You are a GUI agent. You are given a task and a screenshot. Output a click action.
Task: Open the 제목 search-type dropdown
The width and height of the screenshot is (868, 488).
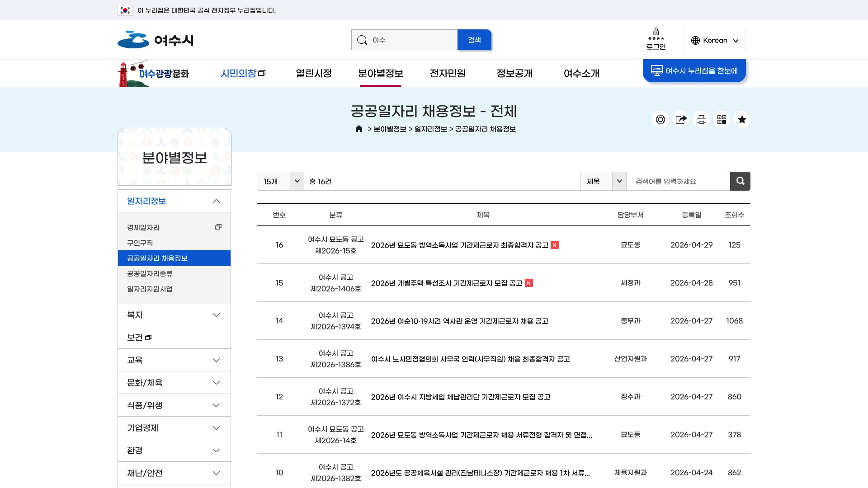[603, 181]
